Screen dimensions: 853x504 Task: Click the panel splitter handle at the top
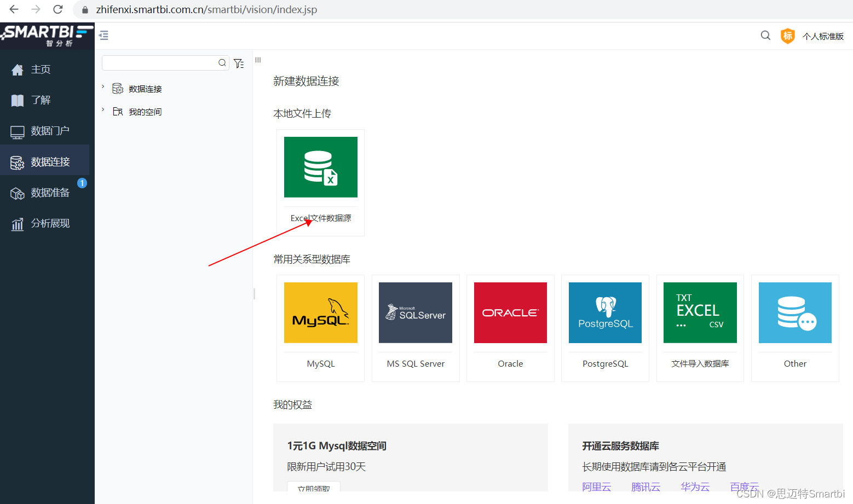(258, 60)
